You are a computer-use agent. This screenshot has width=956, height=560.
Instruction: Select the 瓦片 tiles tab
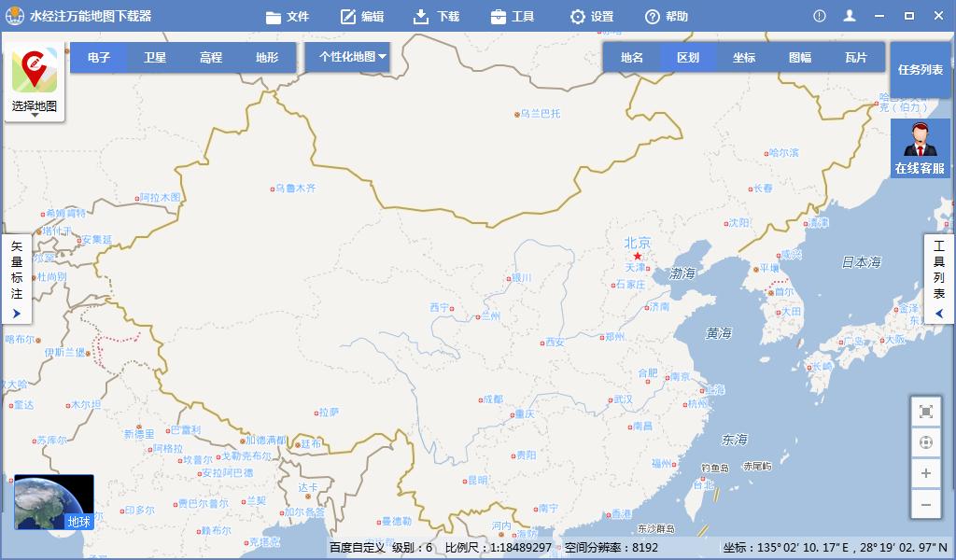tap(858, 57)
